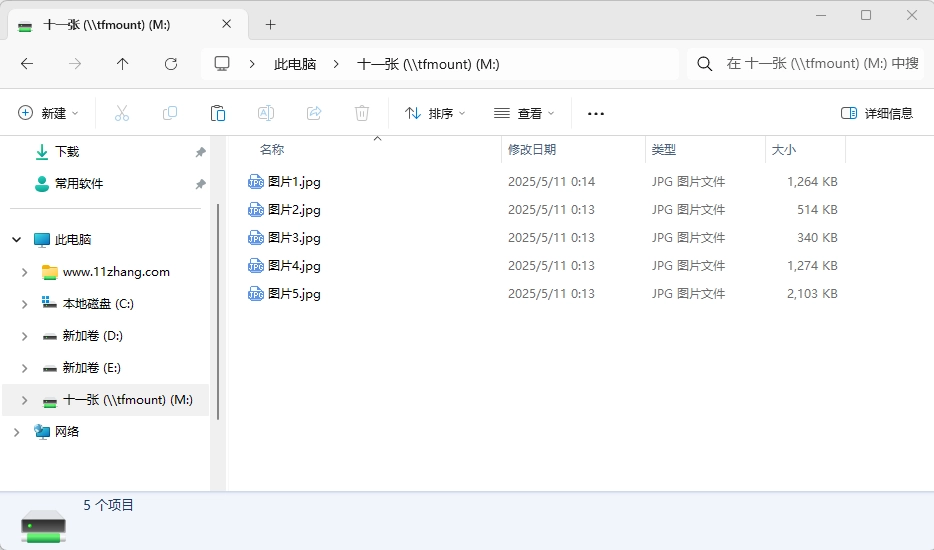Click the Share toolbar icon
Image resolution: width=934 pixels, height=550 pixels.
[314, 113]
